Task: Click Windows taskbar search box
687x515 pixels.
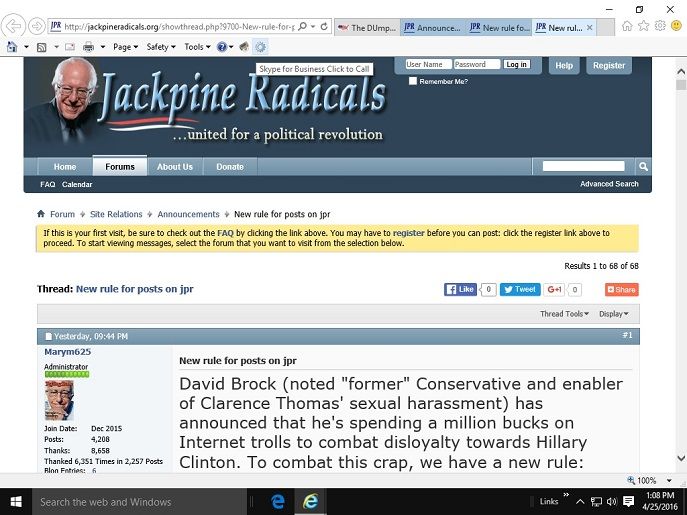Action: pyautogui.click(x=139, y=501)
